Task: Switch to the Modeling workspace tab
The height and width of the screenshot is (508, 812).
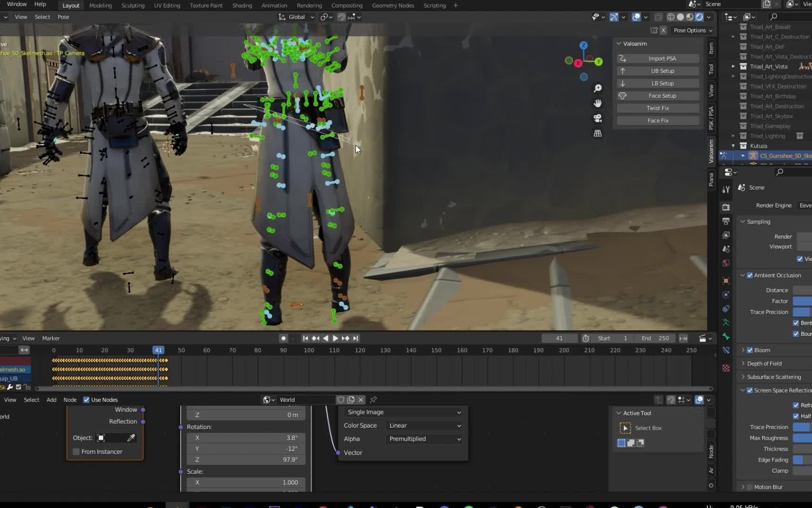Action: pyautogui.click(x=101, y=6)
